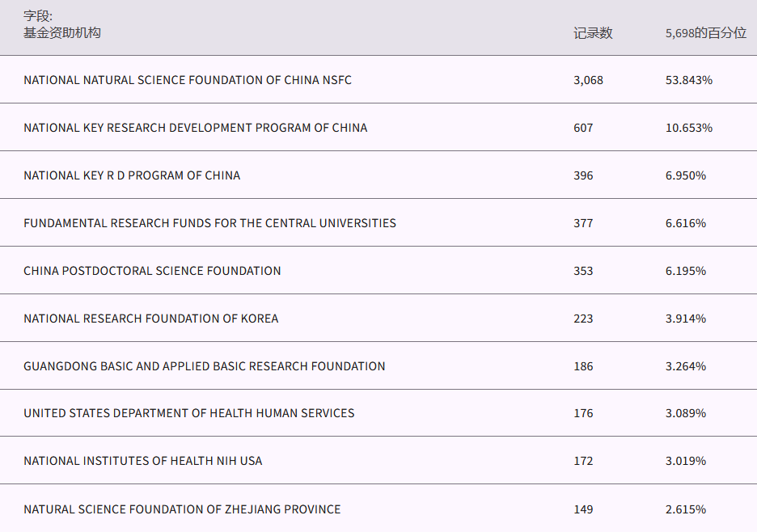
Task: Select the 2.615% percentage value
Action: click(x=685, y=509)
